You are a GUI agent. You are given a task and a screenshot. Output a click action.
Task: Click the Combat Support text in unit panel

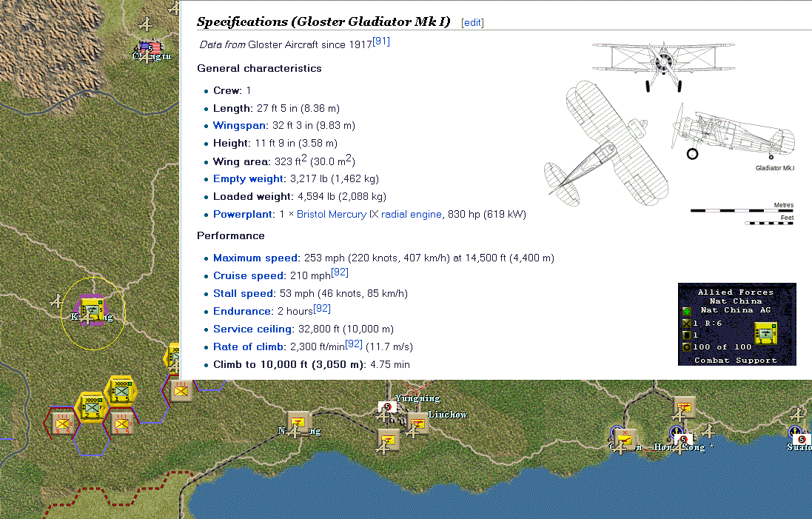point(735,361)
